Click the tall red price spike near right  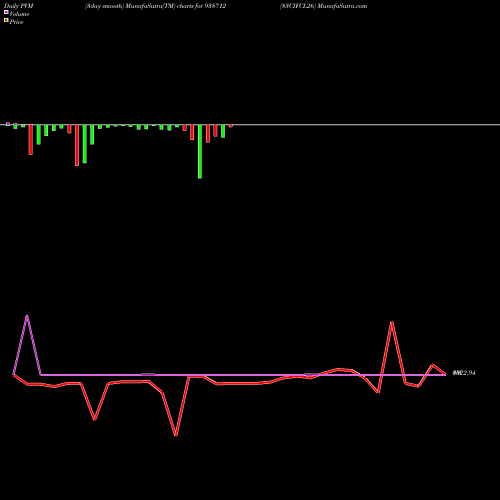[x=392, y=322]
